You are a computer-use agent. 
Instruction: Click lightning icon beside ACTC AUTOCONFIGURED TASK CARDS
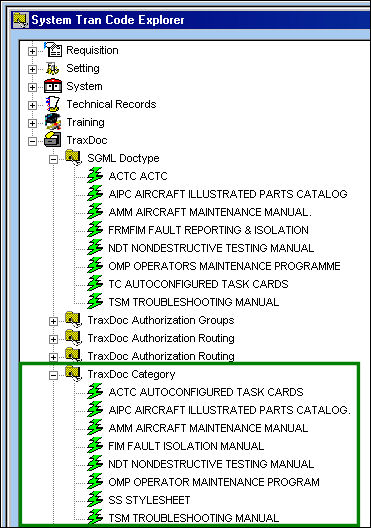(x=95, y=392)
